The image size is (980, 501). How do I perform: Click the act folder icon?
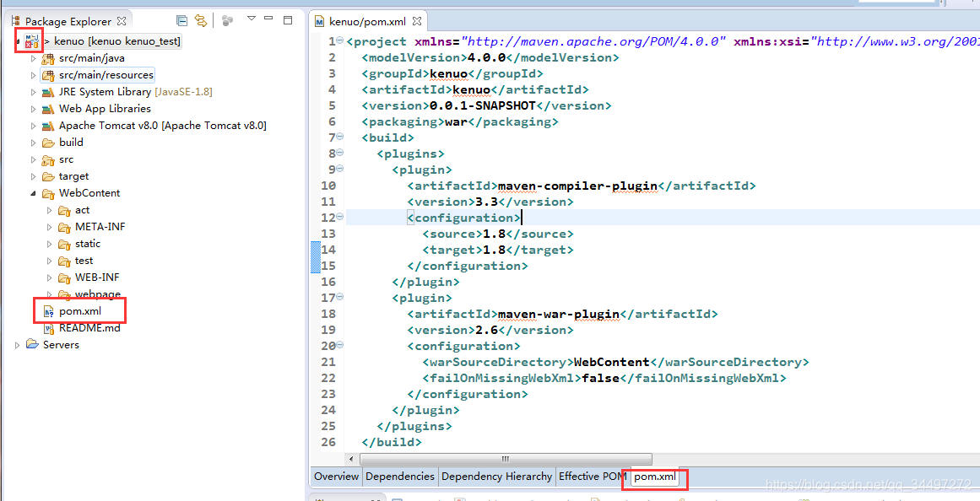(64, 211)
